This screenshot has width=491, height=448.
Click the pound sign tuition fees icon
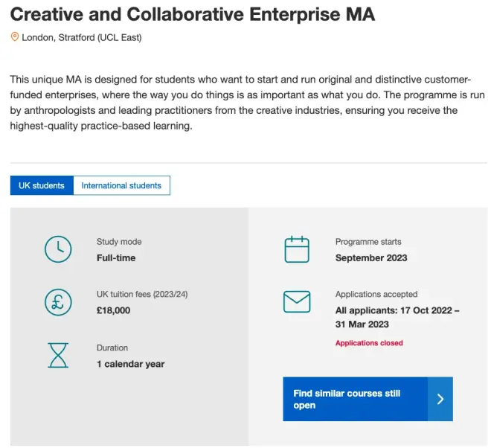[x=58, y=302]
